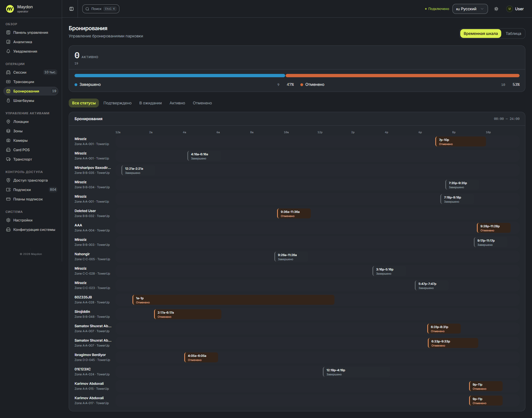Select the Отменено filter tab
Screen dimensions: 532x418
[x=202, y=103]
